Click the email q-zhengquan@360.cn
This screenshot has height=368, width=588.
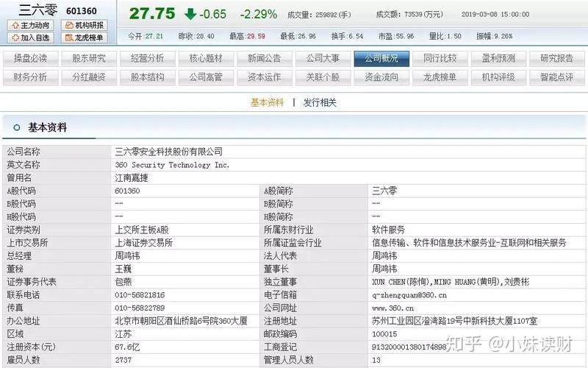[x=409, y=295]
